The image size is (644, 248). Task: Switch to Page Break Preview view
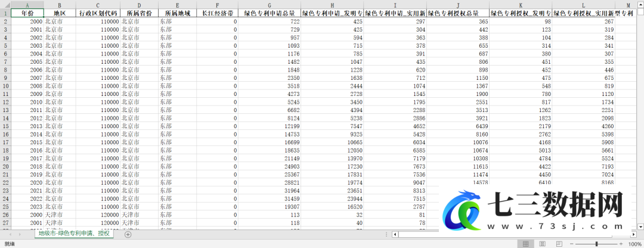tap(559, 244)
